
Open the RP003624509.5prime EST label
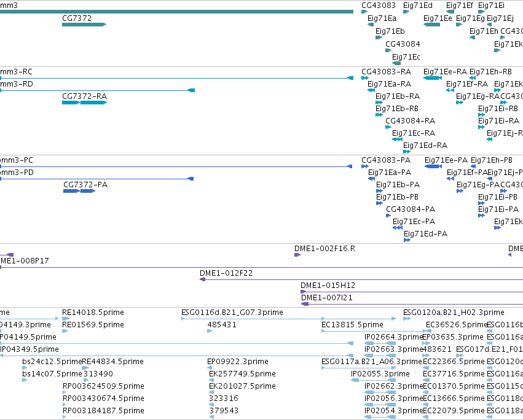tap(103, 387)
